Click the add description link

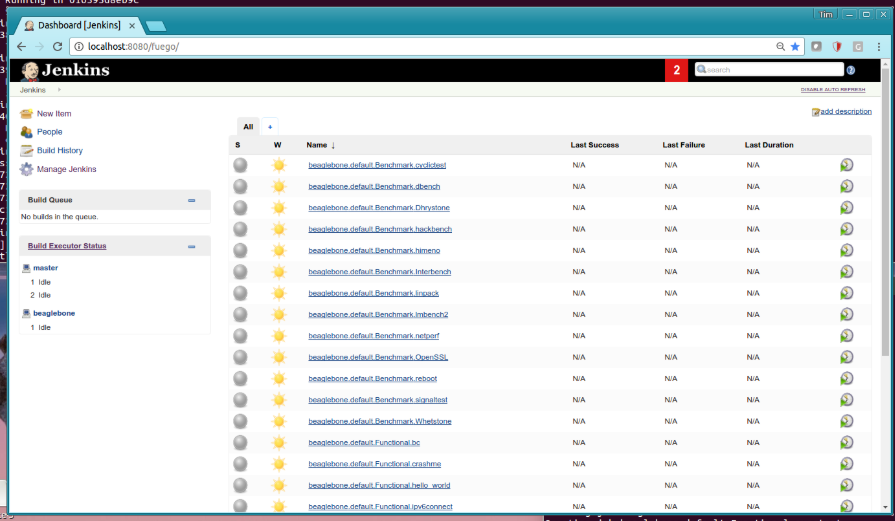tap(846, 111)
